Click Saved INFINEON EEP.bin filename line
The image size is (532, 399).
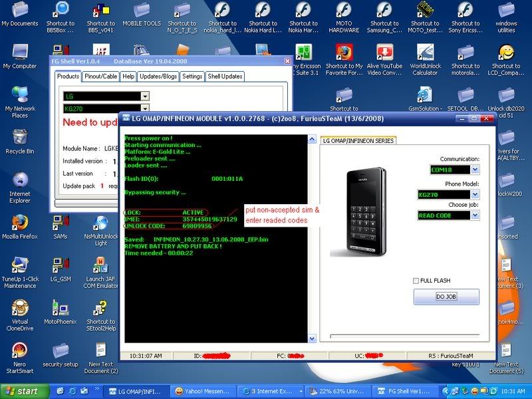click(196, 239)
